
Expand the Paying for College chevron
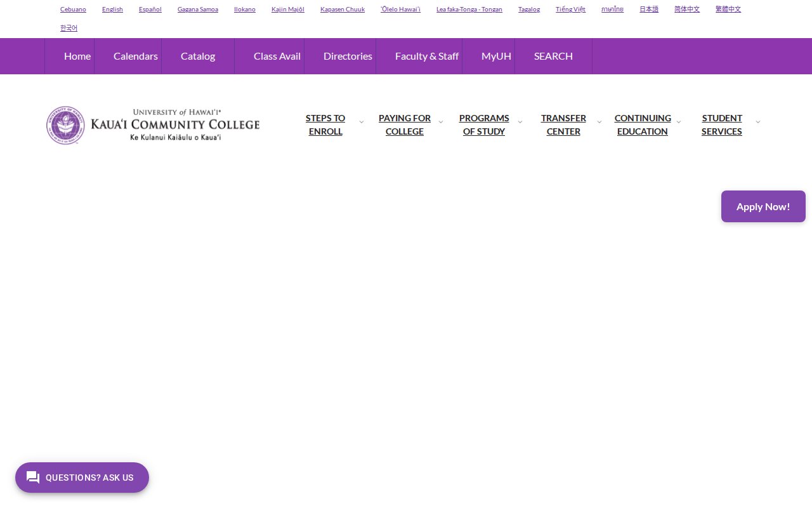pos(441,122)
